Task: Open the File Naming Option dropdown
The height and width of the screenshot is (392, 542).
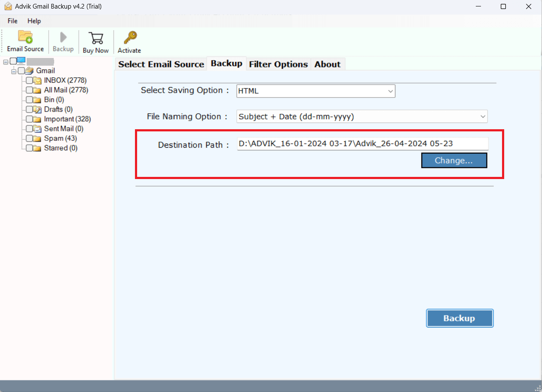Action: (x=362, y=116)
